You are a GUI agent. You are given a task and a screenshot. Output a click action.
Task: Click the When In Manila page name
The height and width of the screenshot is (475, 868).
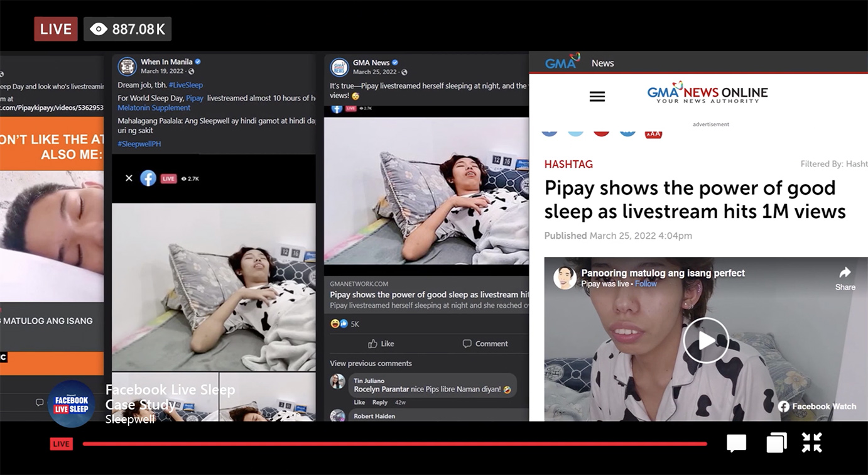pos(166,62)
